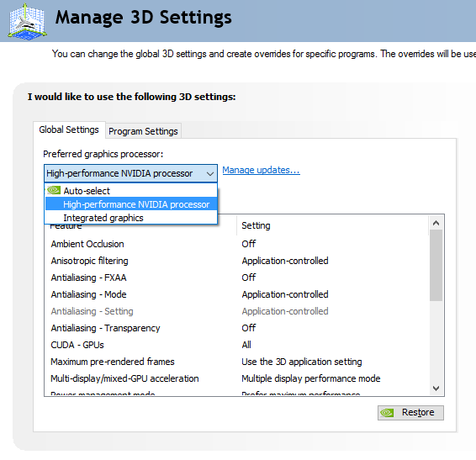Pick High-performance NVIDIA processor in the list

131,204
